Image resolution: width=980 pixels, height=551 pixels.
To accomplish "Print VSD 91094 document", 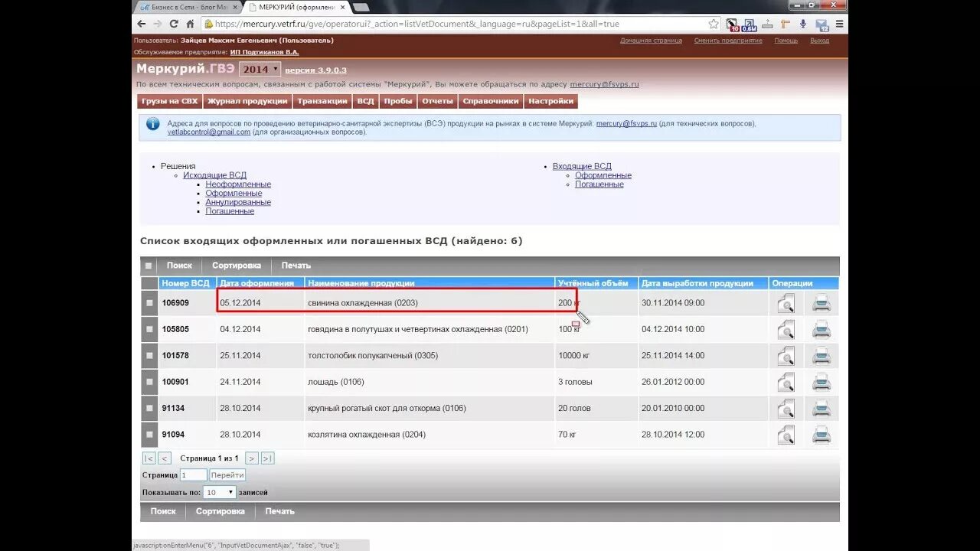I will tap(822, 435).
